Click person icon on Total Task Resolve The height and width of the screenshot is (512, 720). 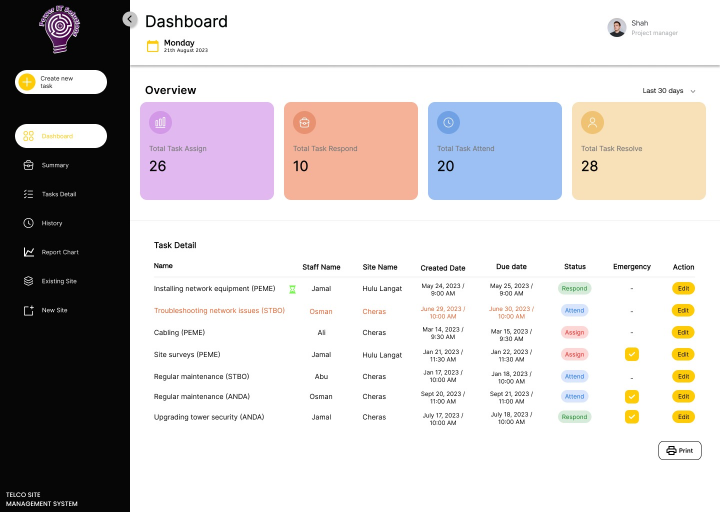click(592, 123)
